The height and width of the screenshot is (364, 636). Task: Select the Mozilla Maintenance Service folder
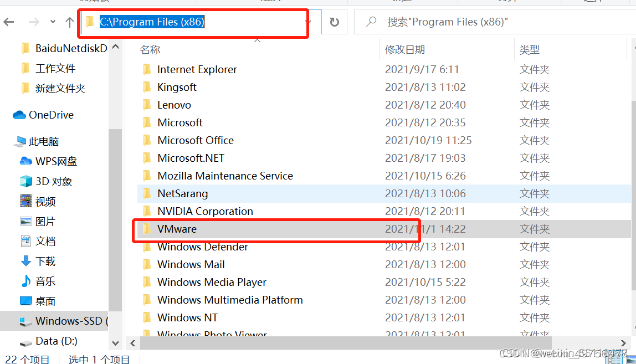(x=384, y=176)
